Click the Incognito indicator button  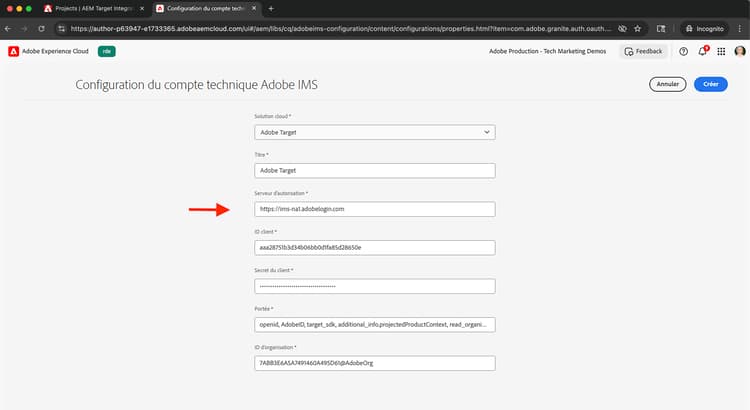click(705, 29)
